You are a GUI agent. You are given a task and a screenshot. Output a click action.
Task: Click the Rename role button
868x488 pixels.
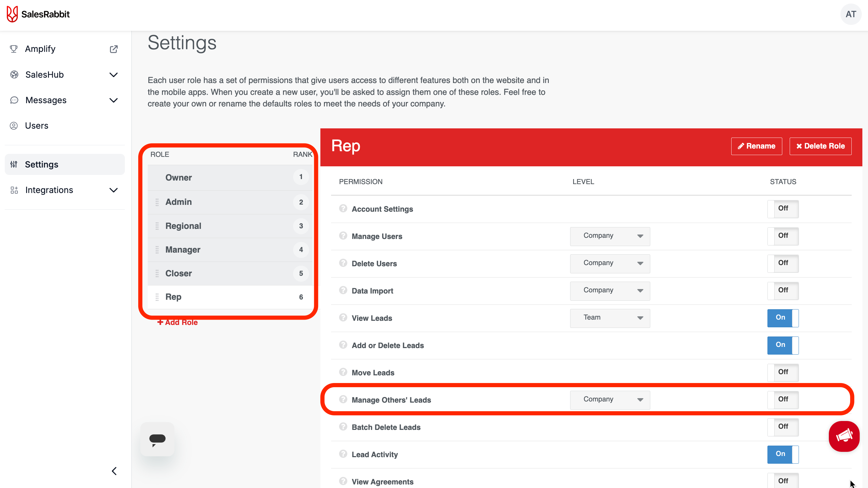coord(756,146)
